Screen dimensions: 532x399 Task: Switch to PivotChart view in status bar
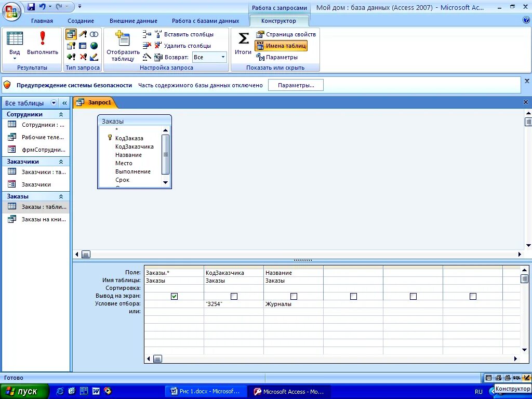tap(508, 378)
